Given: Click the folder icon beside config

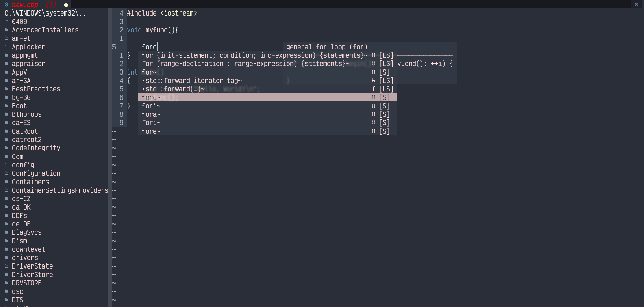Looking at the screenshot, I should point(6,165).
